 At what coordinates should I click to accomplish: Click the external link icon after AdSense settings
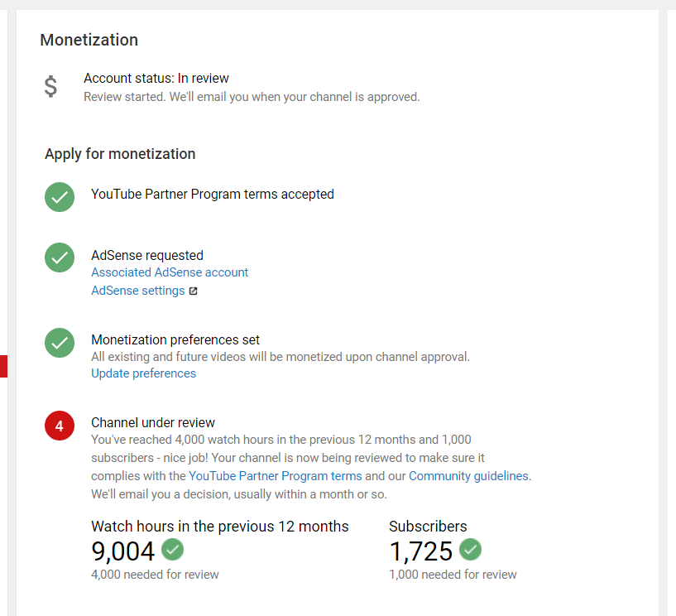pyautogui.click(x=194, y=291)
